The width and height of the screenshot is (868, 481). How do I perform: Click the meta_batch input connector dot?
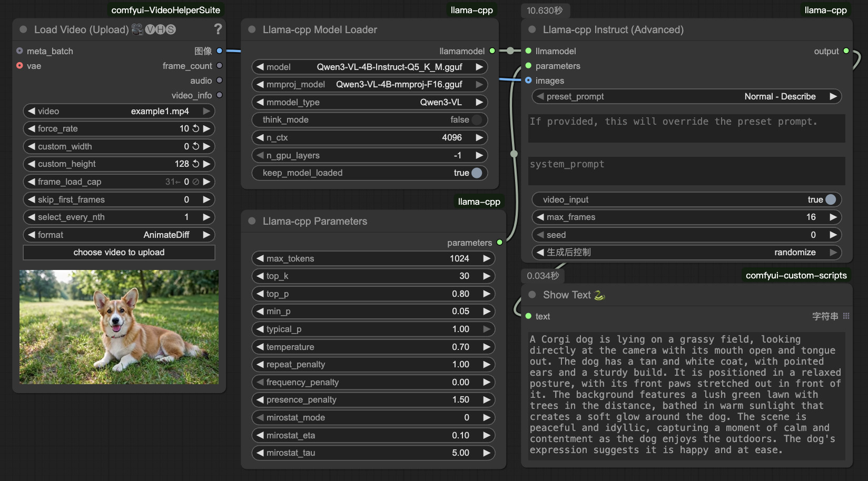(x=19, y=51)
